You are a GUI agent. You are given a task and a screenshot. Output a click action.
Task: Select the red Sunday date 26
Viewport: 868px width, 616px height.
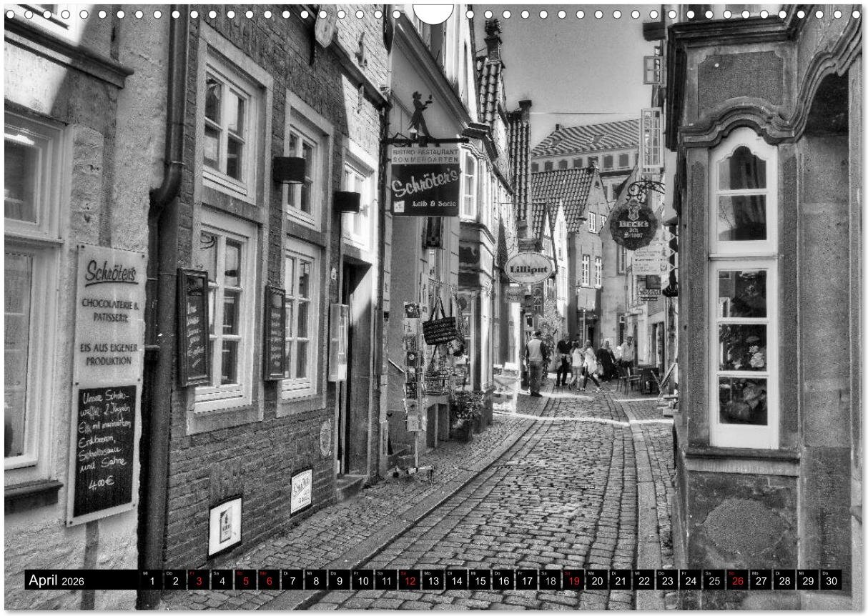pos(738,580)
